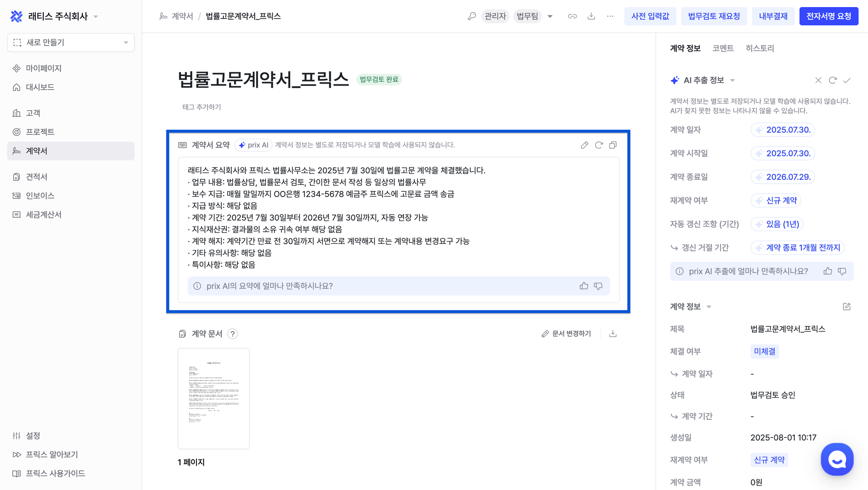Switch to the 히스토리 tab

pos(759,48)
